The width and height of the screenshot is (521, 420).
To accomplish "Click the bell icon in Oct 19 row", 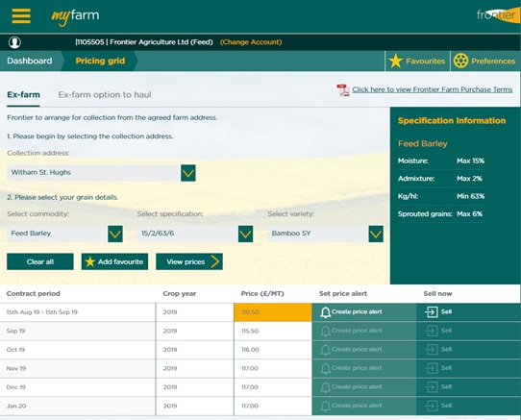I will point(325,350).
